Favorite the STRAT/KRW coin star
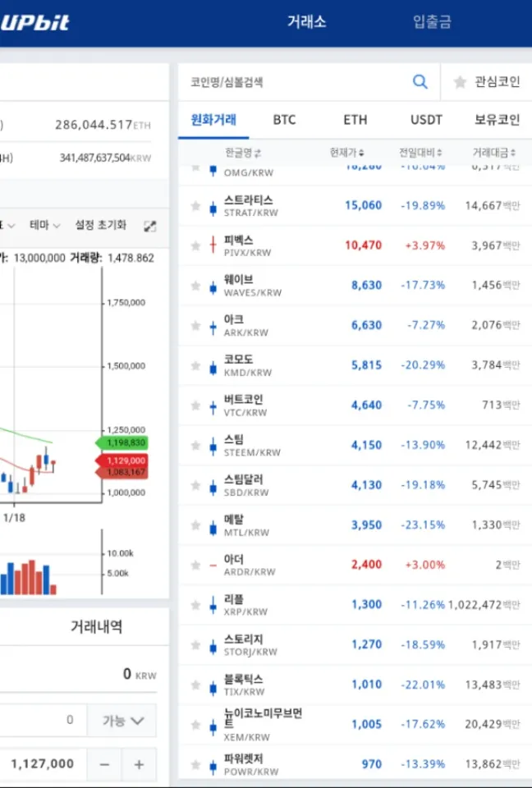 click(x=195, y=206)
